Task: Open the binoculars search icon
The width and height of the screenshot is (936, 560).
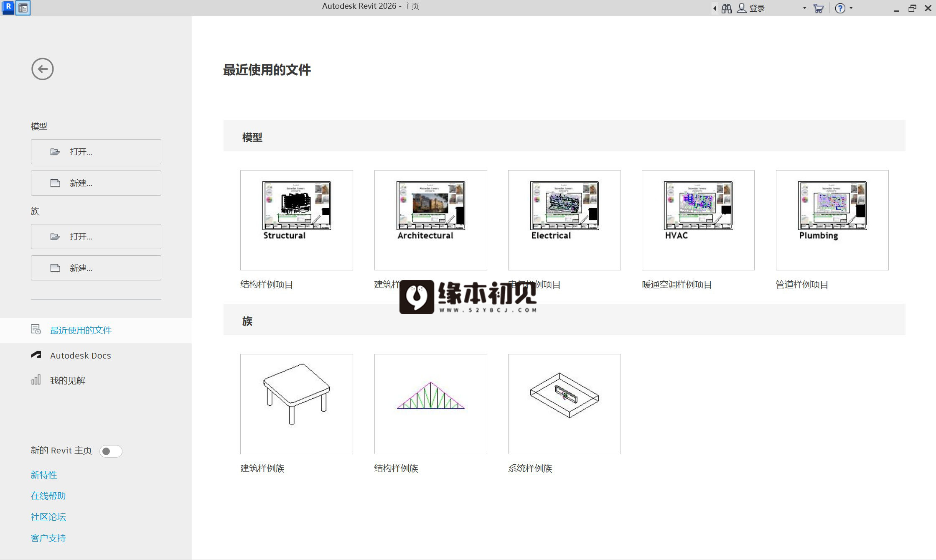Action: tap(727, 8)
